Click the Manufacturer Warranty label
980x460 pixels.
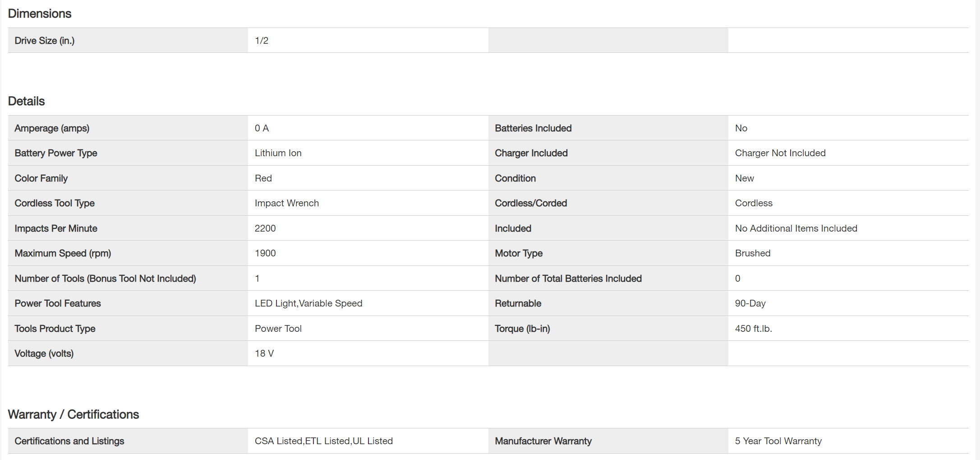click(543, 441)
